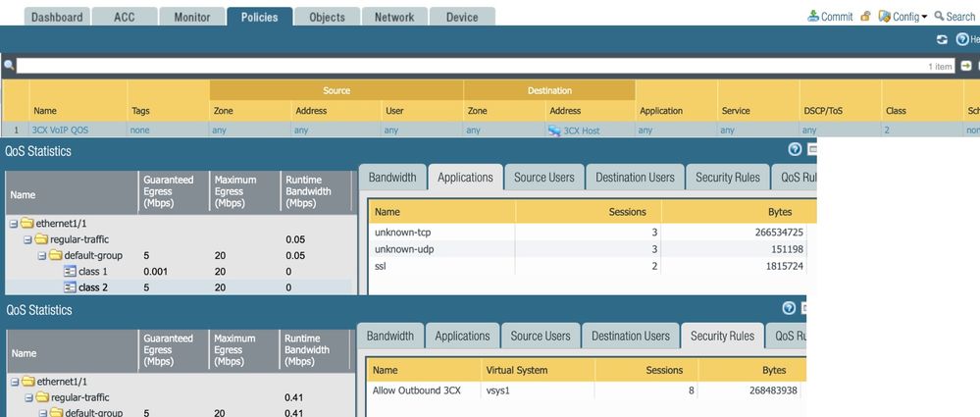Collapse regular-traffic node in lower QoS tree
980x417 pixels.
pyautogui.click(x=29, y=397)
